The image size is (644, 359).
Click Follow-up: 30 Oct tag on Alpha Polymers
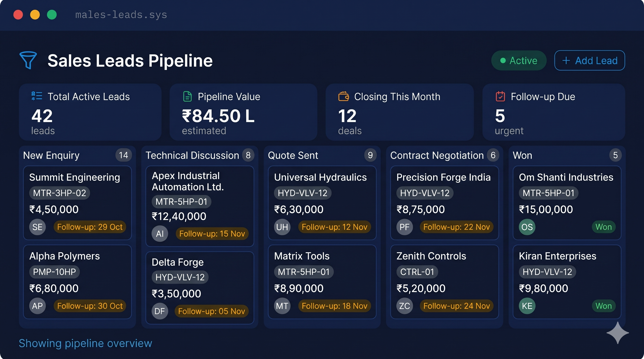coord(90,306)
